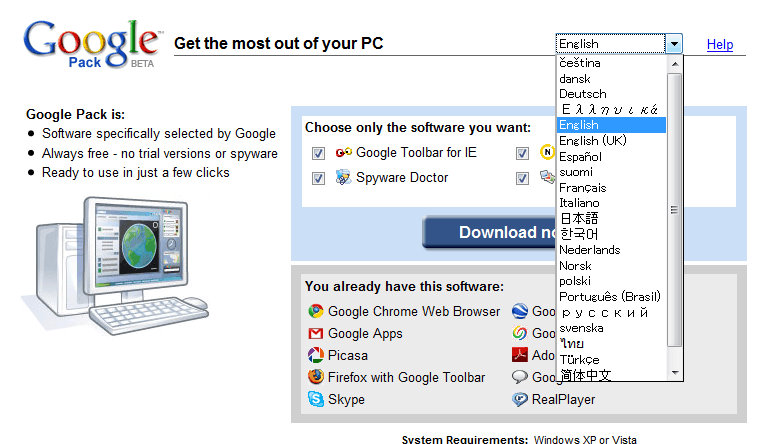Select ไทย from the language list

(612, 344)
